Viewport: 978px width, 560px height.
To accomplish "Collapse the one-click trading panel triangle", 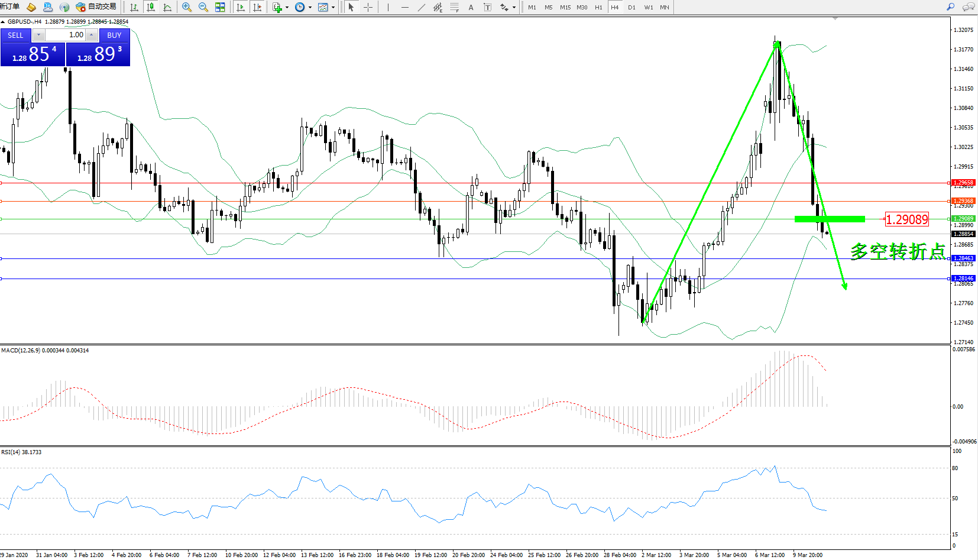I will coord(3,22).
